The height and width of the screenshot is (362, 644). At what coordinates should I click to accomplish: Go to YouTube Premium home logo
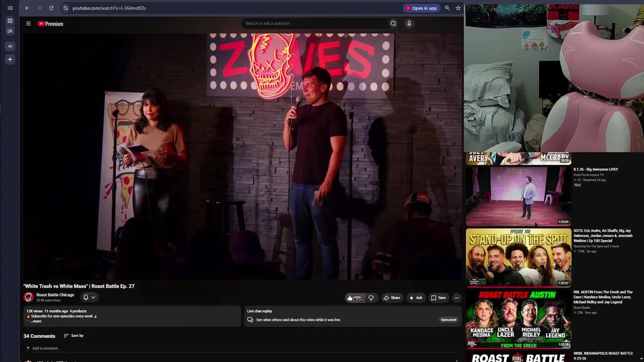pos(50,24)
